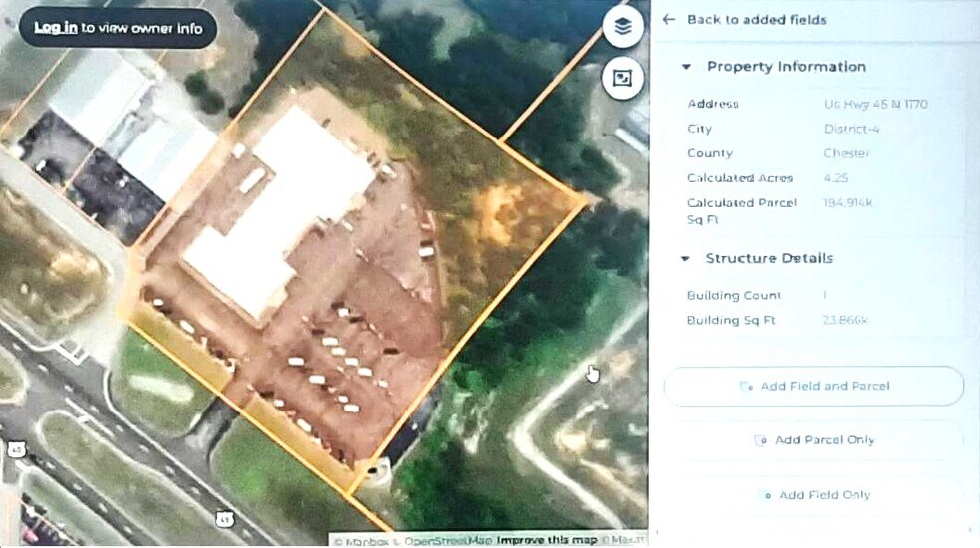Click the Log in link
The image size is (980, 548).
pyautogui.click(x=55, y=28)
